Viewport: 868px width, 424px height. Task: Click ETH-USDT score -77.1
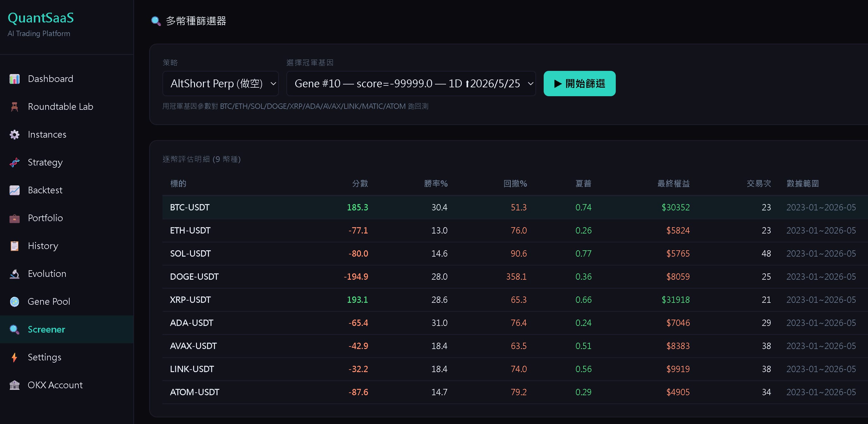[x=358, y=230]
